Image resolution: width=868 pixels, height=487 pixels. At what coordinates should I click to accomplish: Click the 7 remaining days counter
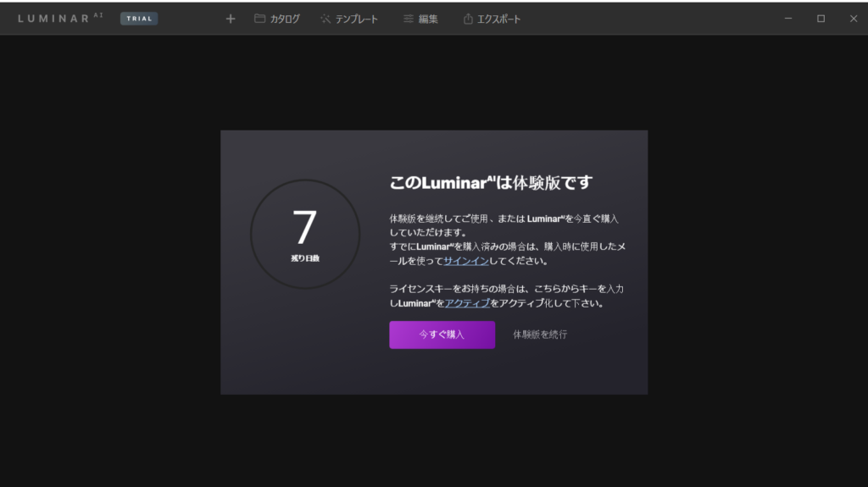point(305,234)
